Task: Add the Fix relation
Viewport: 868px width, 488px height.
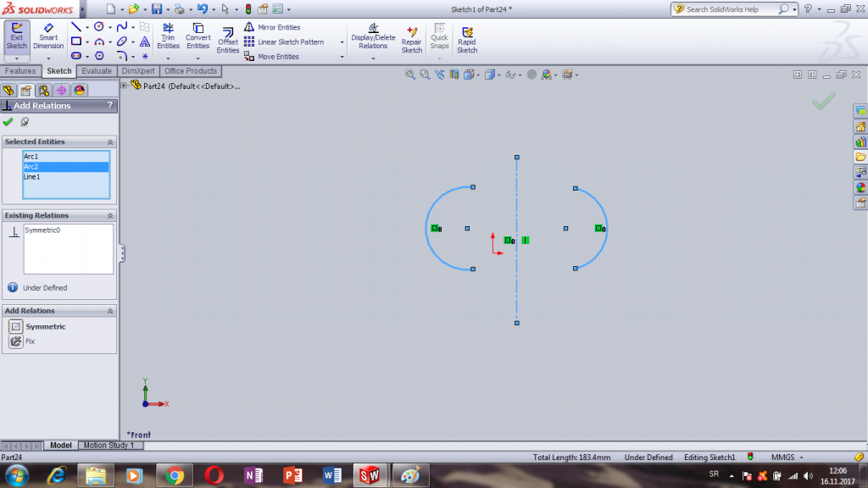Action: click(x=22, y=341)
